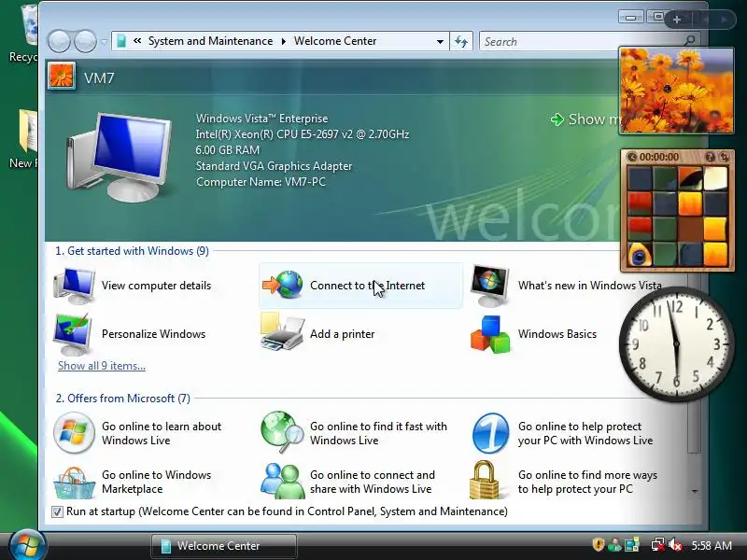
Task: Open Windows Basics item
Action: 533,334
